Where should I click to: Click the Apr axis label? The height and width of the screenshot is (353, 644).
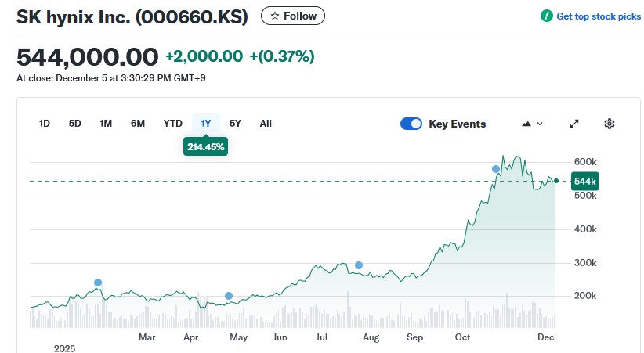click(x=191, y=337)
